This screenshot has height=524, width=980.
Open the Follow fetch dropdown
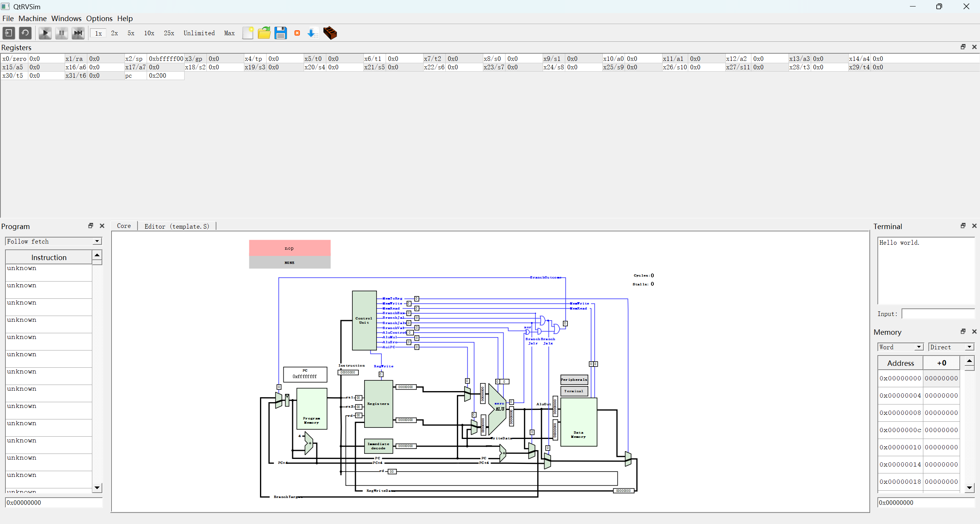coord(54,241)
